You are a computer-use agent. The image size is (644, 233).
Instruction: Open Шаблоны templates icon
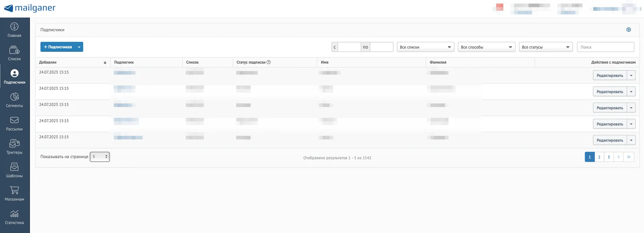pyautogui.click(x=14, y=167)
